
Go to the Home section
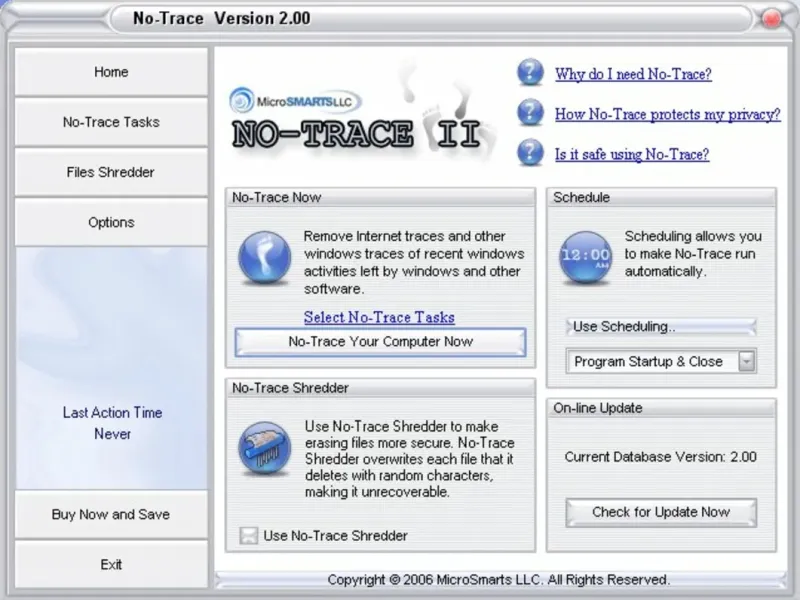[111, 72]
